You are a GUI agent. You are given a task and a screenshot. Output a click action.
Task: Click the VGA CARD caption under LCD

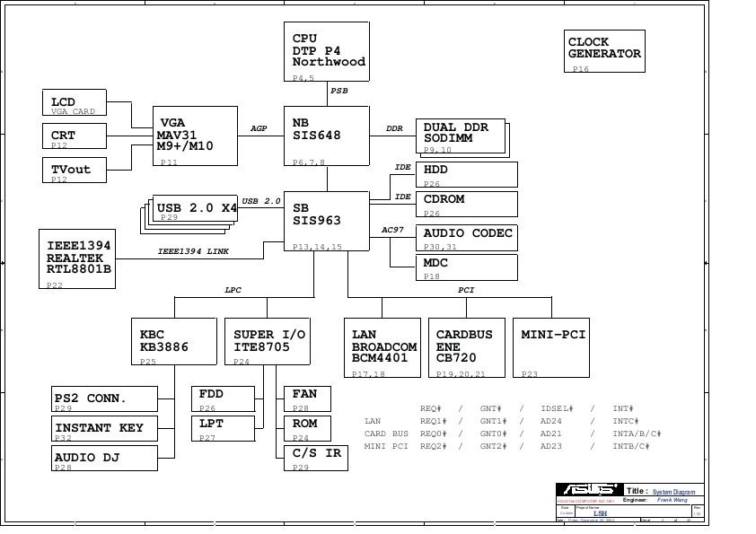tap(73, 111)
